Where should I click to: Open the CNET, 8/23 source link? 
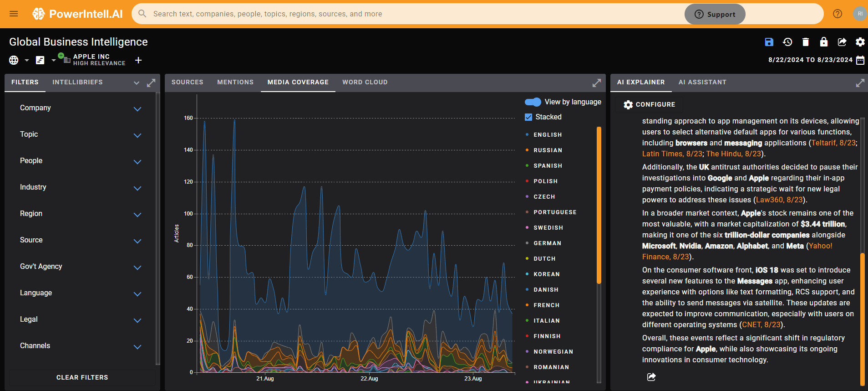[x=761, y=325]
